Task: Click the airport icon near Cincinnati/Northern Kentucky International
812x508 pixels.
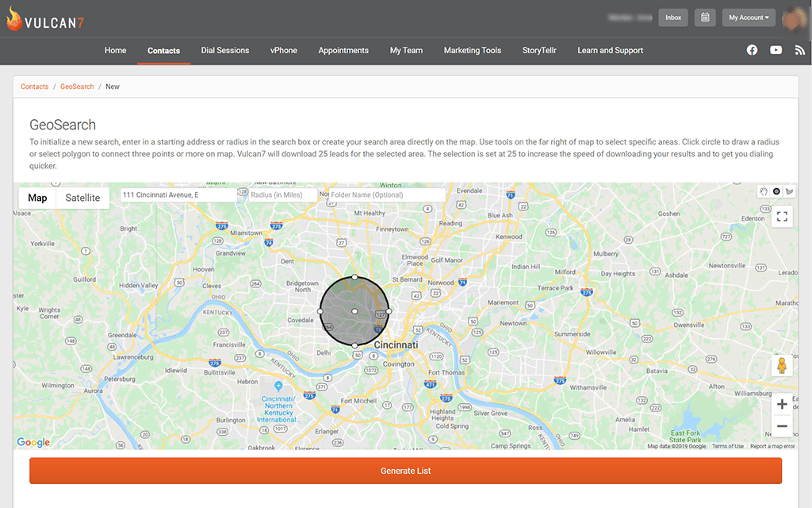Action: [x=278, y=386]
